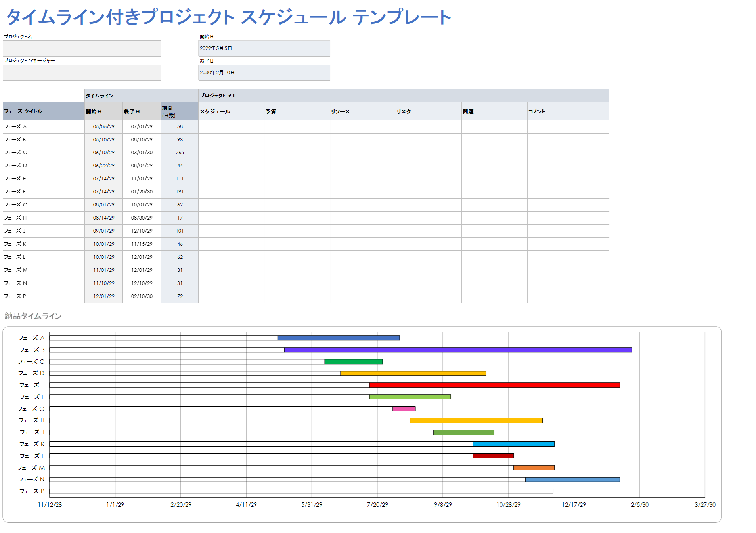Click duration 265 in フェーズ C row

[x=180, y=153]
